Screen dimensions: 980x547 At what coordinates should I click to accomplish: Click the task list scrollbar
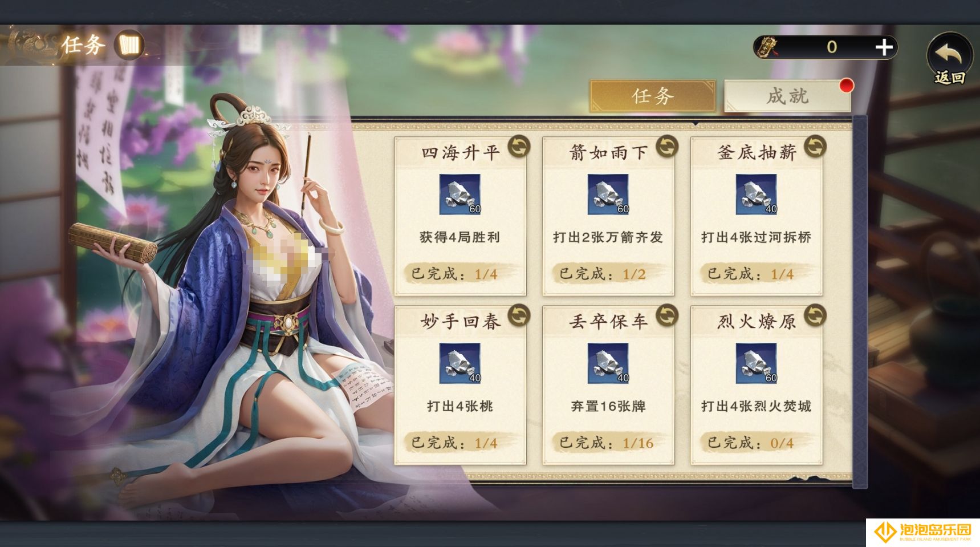[860, 302]
